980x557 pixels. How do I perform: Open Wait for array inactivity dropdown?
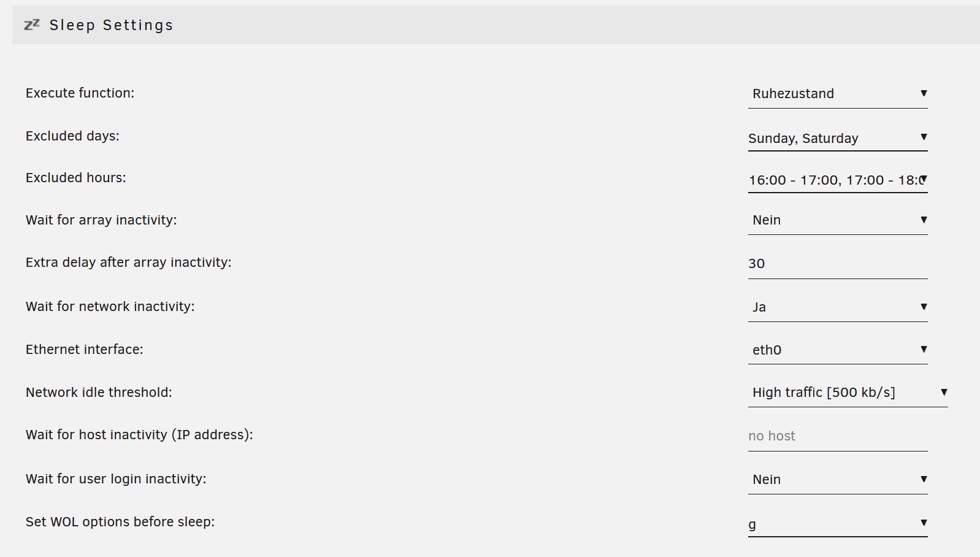coord(838,220)
